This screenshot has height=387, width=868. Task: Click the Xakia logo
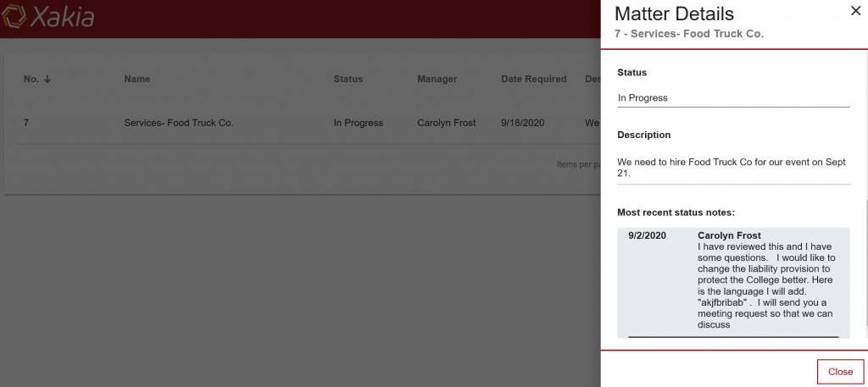click(x=47, y=17)
